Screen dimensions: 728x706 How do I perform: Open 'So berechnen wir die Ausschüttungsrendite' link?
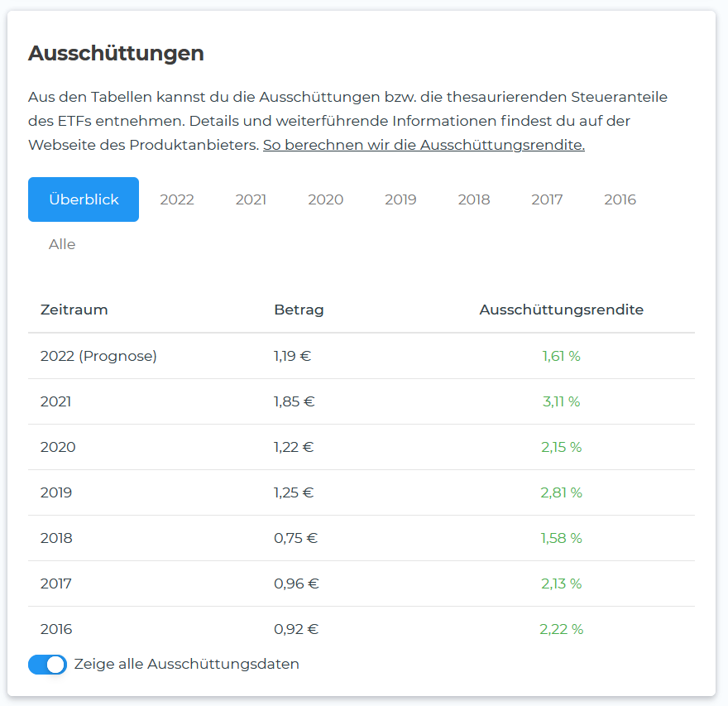click(424, 145)
